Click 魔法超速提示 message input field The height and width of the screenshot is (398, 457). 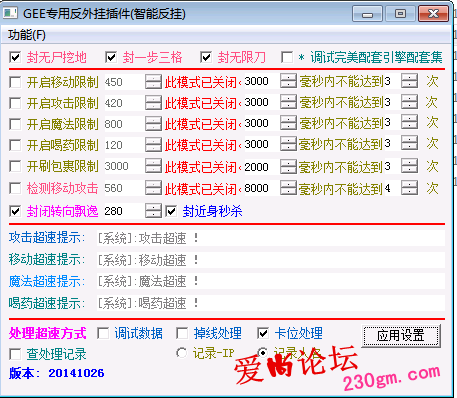click(271, 281)
